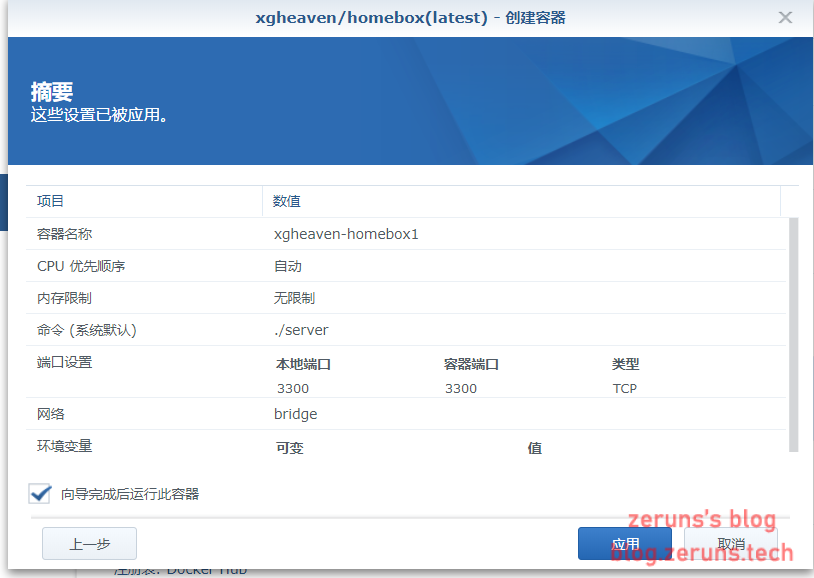Click the value 自动
The height and width of the screenshot is (578, 814).
[x=288, y=266]
